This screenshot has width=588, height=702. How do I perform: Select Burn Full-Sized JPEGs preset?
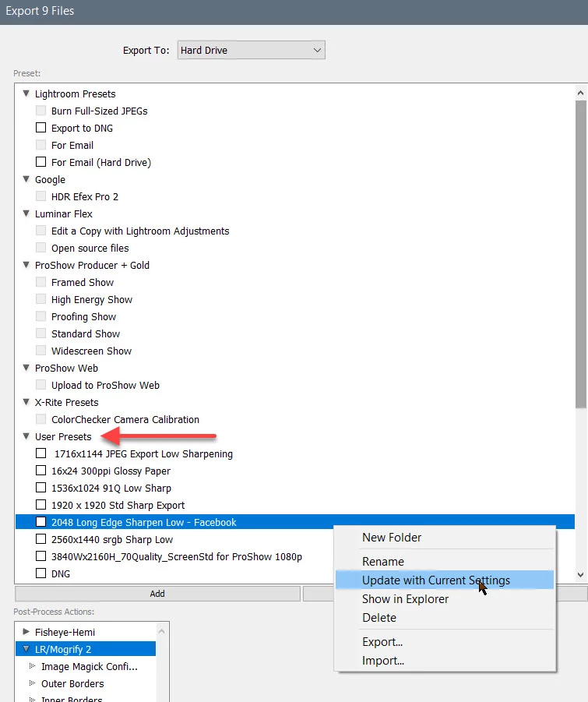click(x=100, y=111)
